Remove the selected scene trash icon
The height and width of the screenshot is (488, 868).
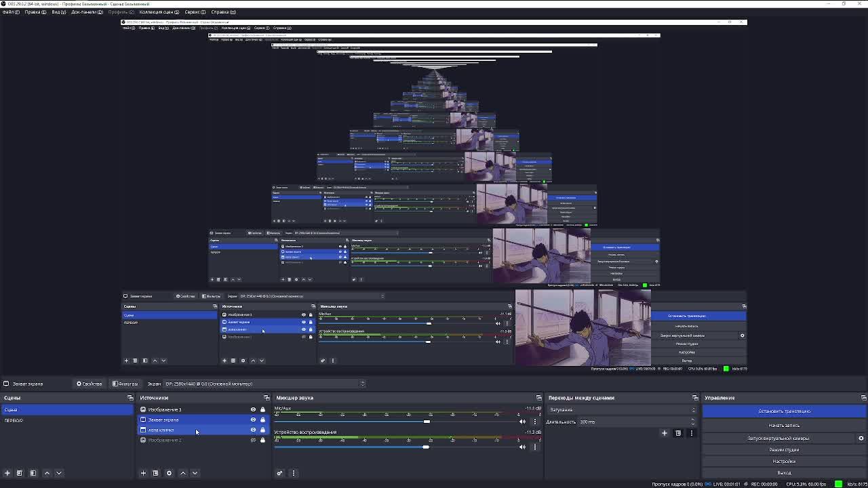[20, 473]
